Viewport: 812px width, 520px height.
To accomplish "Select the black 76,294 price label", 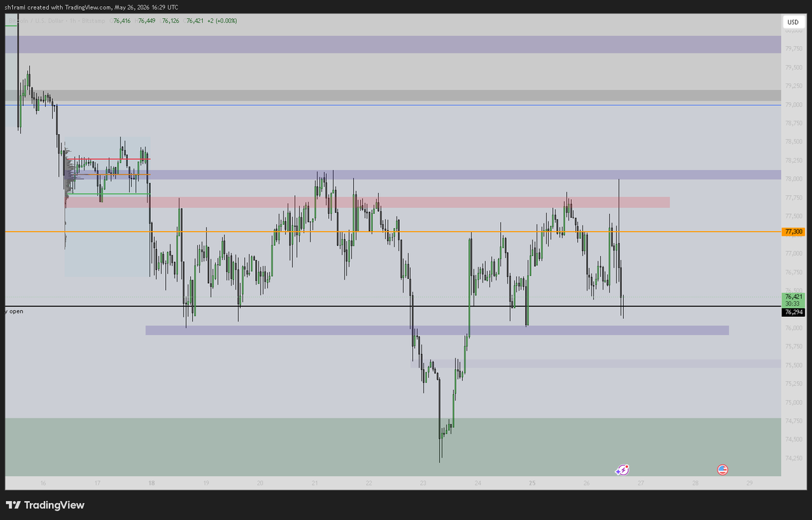I will click(x=793, y=313).
